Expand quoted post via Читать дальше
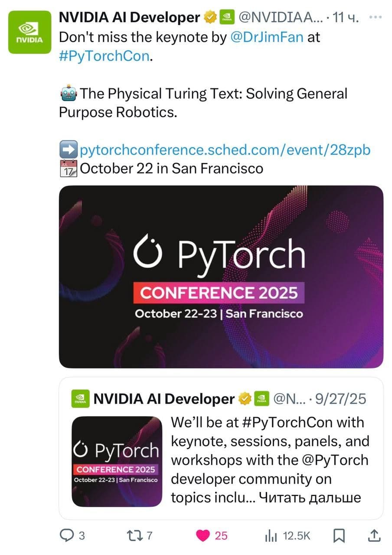 click(310, 498)
